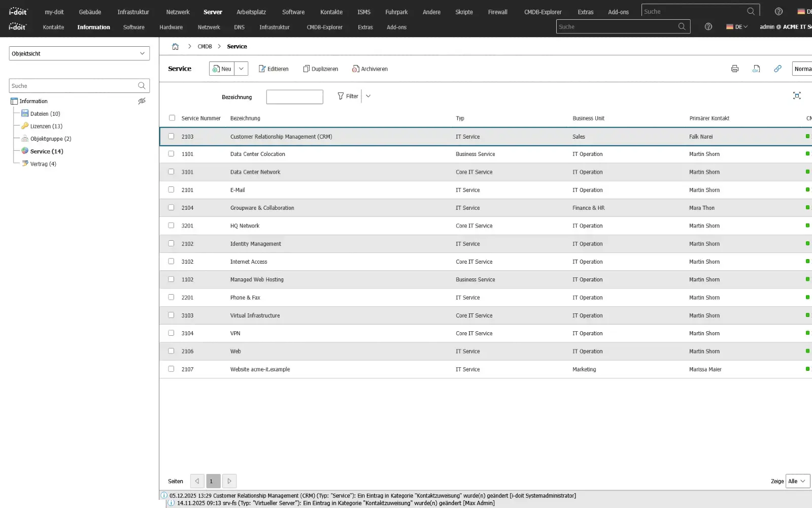The width and height of the screenshot is (812, 508).
Task: Copy the permalink for this view
Action: click(777, 69)
